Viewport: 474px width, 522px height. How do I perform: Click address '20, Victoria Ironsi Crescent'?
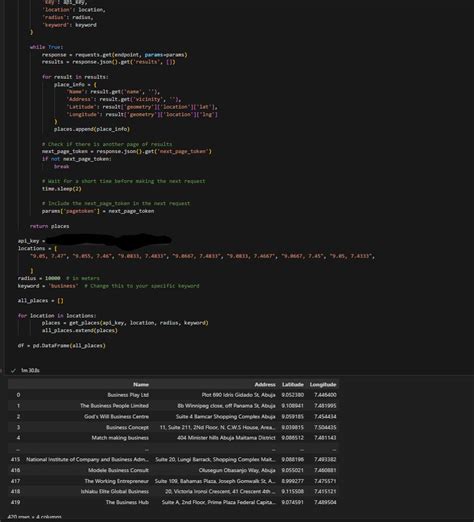tap(220, 491)
